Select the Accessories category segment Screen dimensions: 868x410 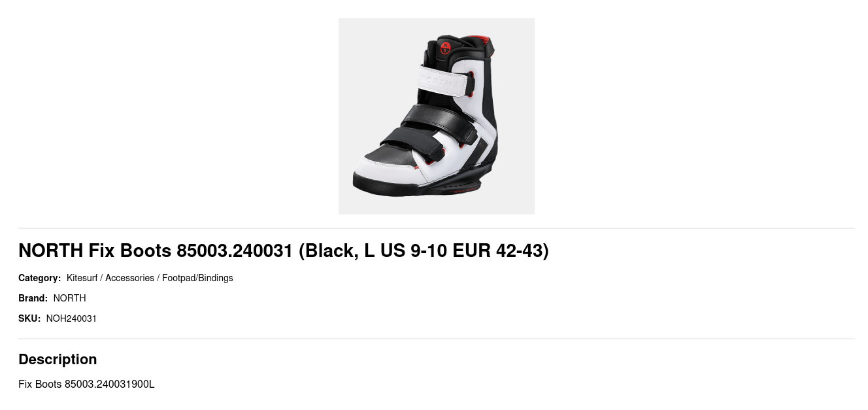click(x=129, y=278)
